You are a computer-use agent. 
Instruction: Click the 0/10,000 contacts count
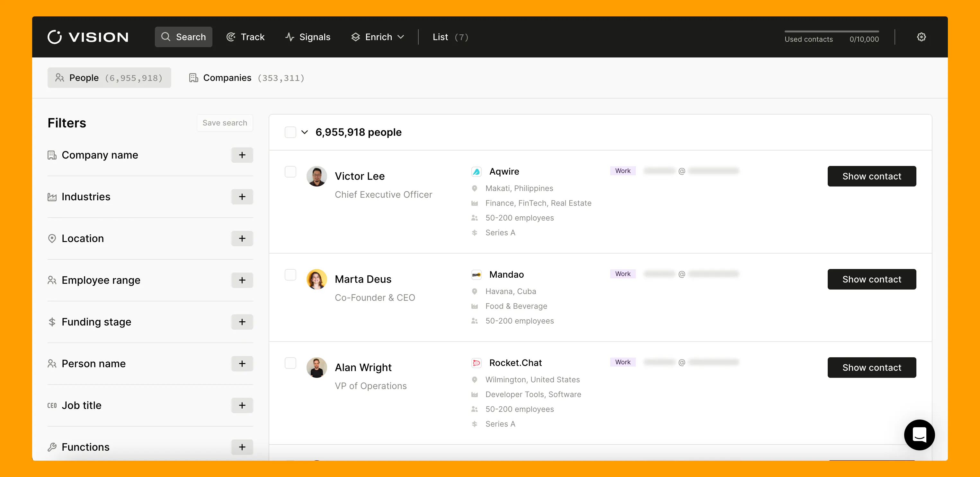click(864, 39)
